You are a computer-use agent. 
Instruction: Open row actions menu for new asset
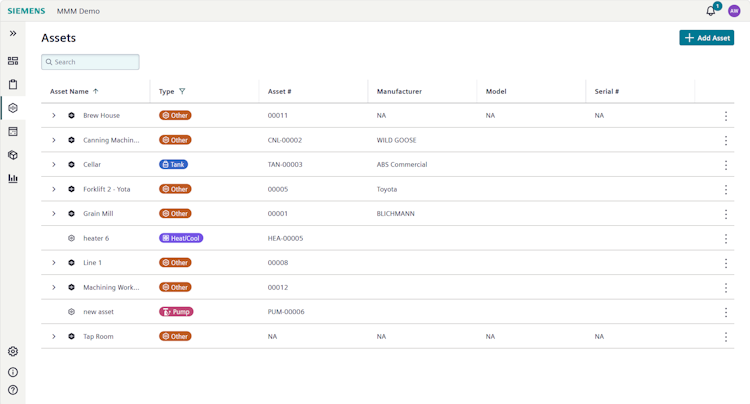pyautogui.click(x=726, y=312)
